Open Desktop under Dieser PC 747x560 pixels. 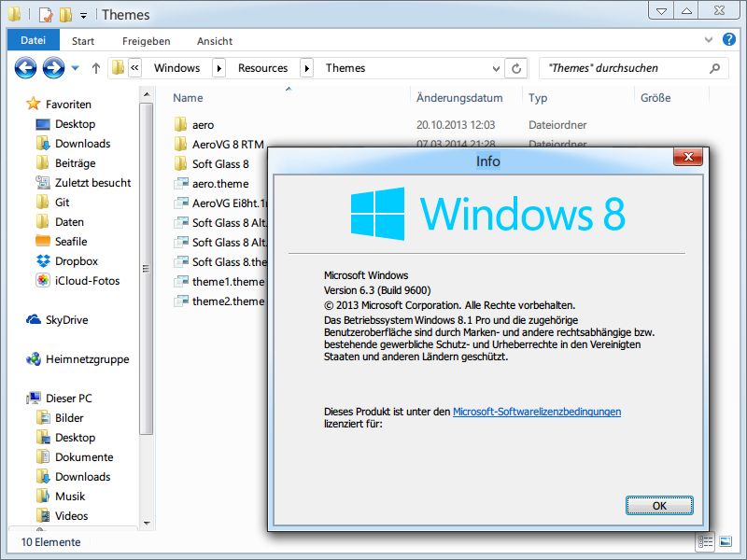pyautogui.click(x=65, y=437)
